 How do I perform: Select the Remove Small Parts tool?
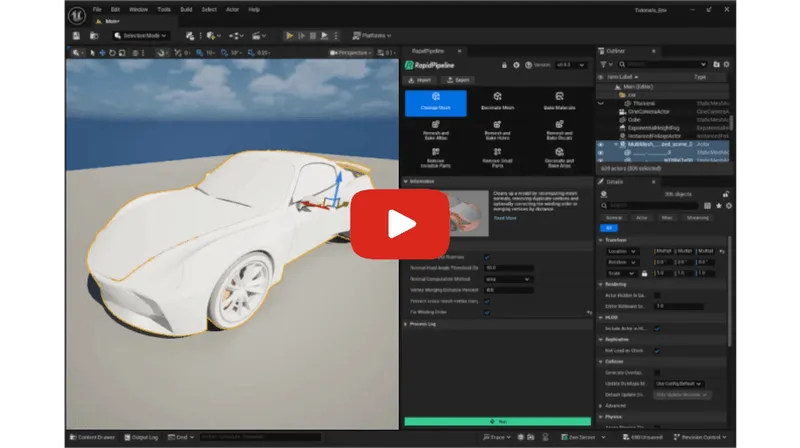pos(497,158)
